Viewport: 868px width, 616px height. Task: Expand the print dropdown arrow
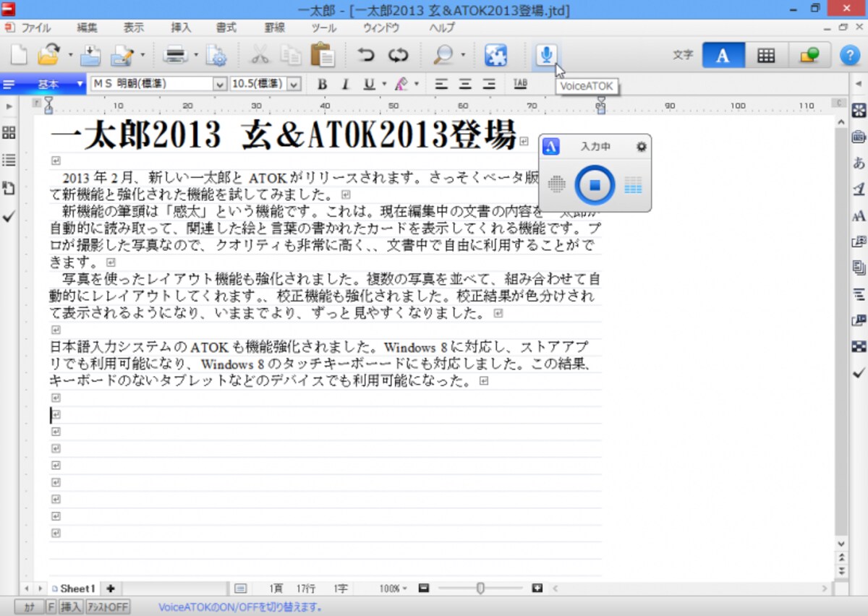[x=195, y=56]
